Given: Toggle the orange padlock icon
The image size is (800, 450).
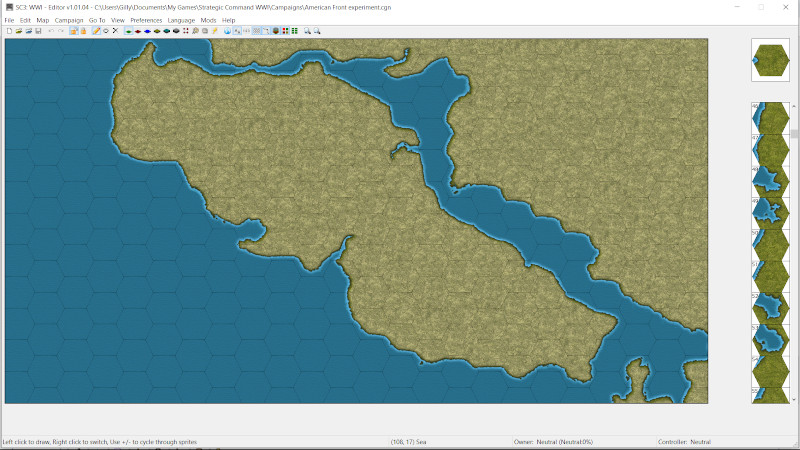Looking at the screenshot, I should pyautogui.click(x=83, y=31).
